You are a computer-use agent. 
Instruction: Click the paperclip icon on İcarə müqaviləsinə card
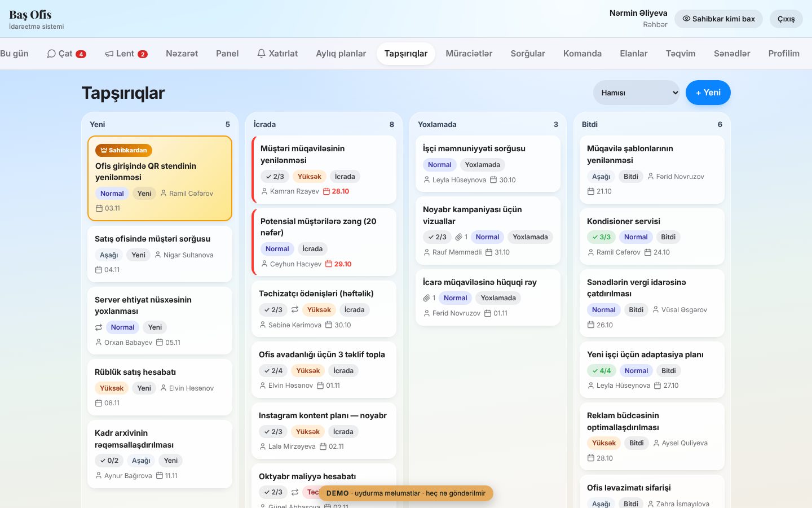(x=427, y=298)
